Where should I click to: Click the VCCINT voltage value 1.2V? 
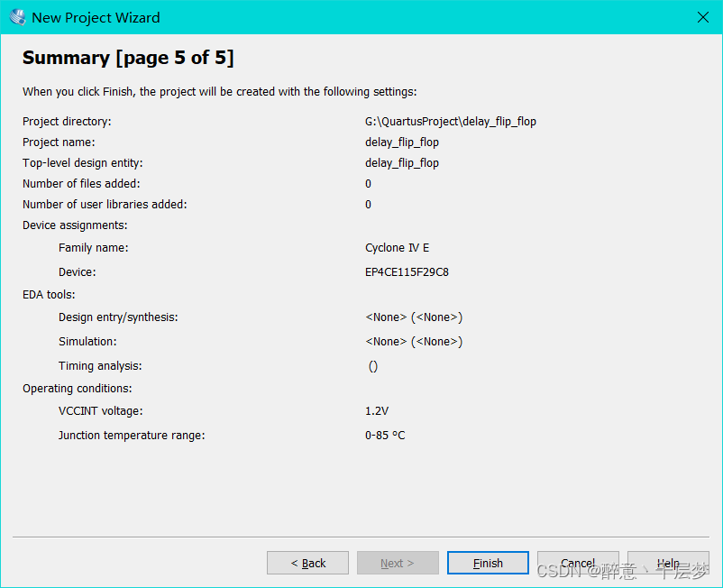377,411
